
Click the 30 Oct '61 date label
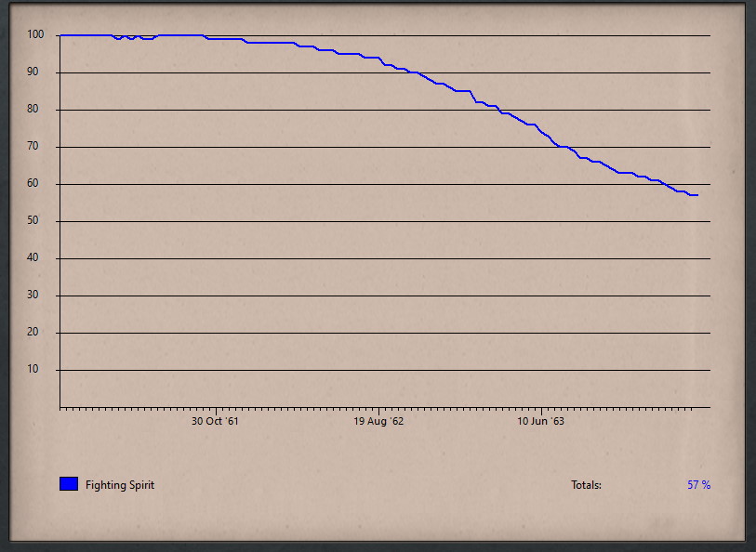(215, 421)
